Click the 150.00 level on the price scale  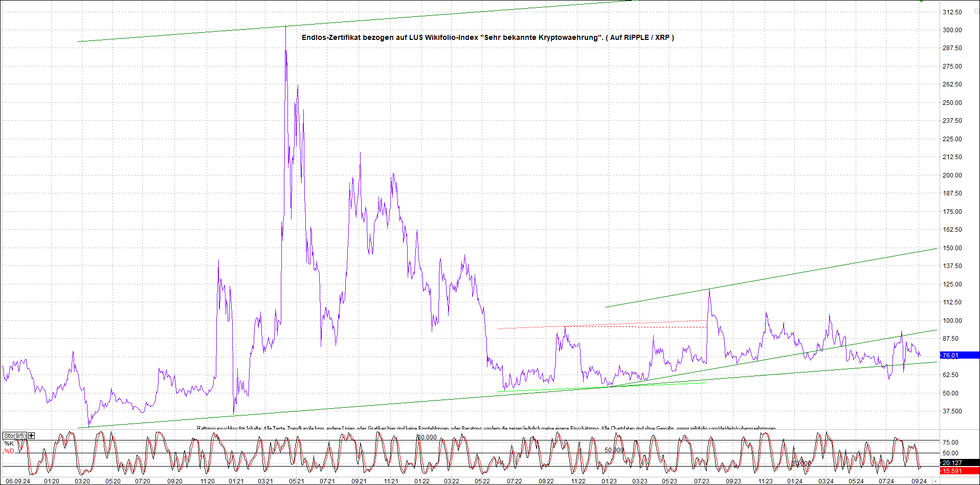952,248
